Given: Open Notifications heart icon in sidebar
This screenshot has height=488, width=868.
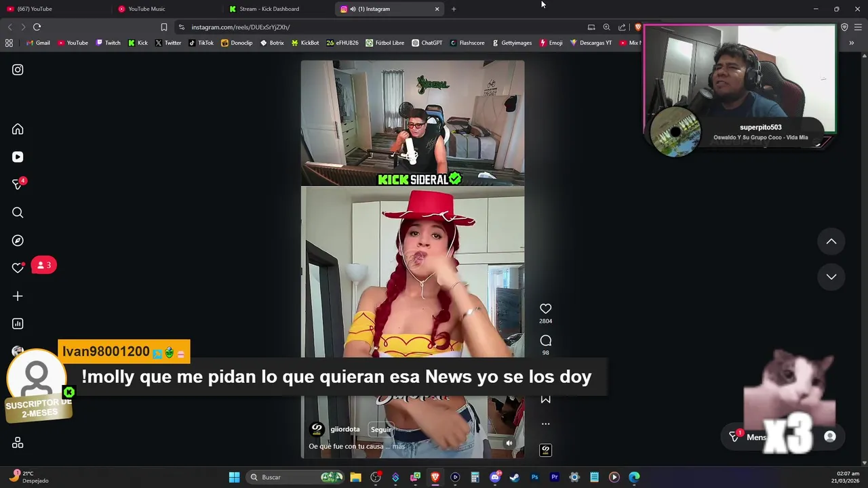Looking at the screenshot, I should click(18, 268).
